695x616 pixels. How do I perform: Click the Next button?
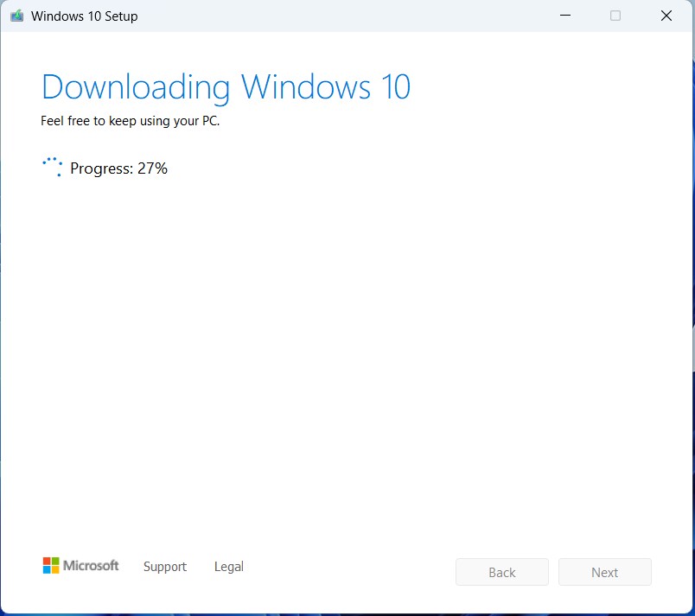(604, 572)
